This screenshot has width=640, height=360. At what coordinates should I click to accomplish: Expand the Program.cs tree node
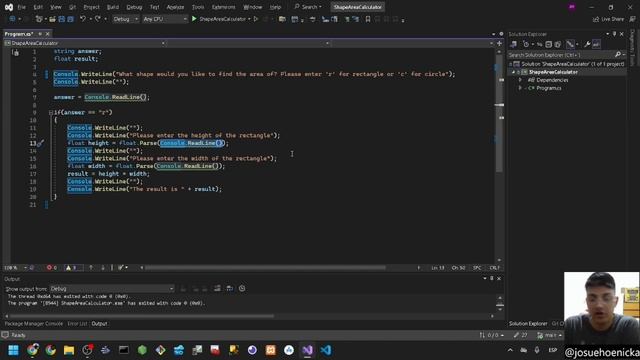coord(520,88)
